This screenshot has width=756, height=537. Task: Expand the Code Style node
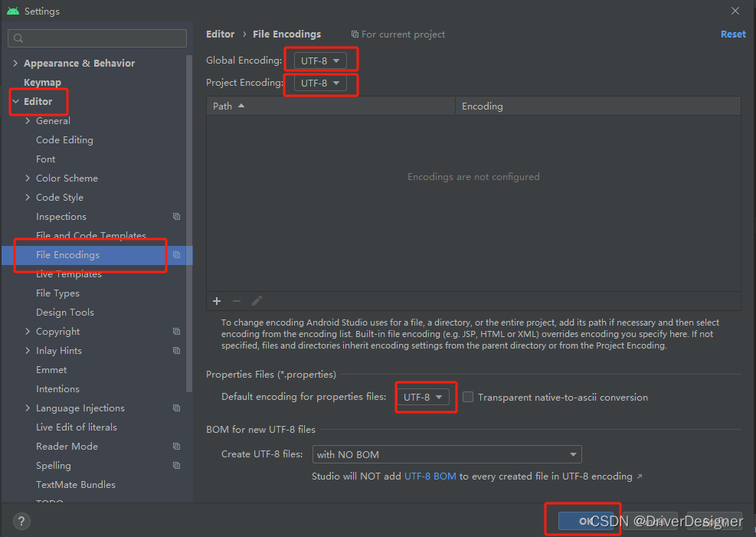28,197
